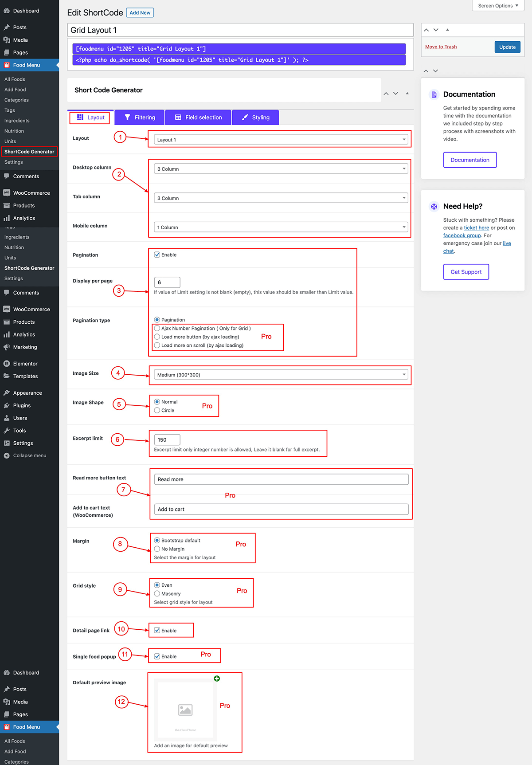Enable the Pagination checkbox
This screenshot has width=532, height=765.
coord(157,255)
